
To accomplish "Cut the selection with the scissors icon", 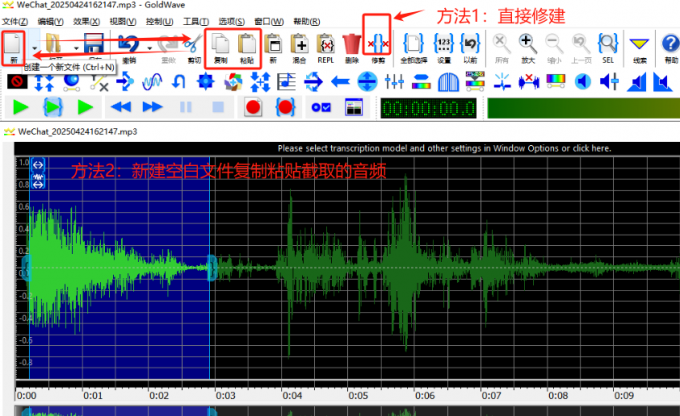I will (193, 48).
